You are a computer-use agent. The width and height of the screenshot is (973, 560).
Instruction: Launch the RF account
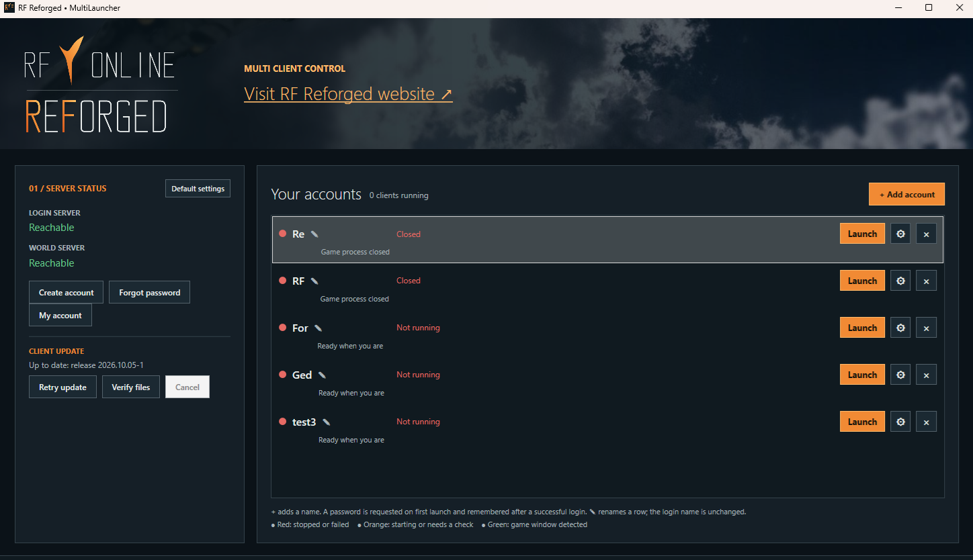[x=862, y=281]
